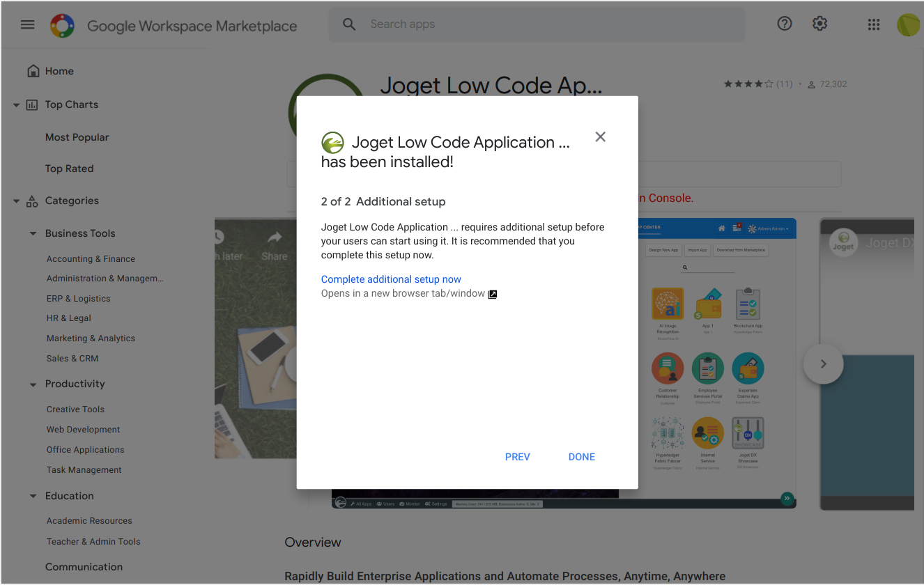The image size is (924, 585).
Task: Click the user count person icon
Action: (x=811, y=84)
